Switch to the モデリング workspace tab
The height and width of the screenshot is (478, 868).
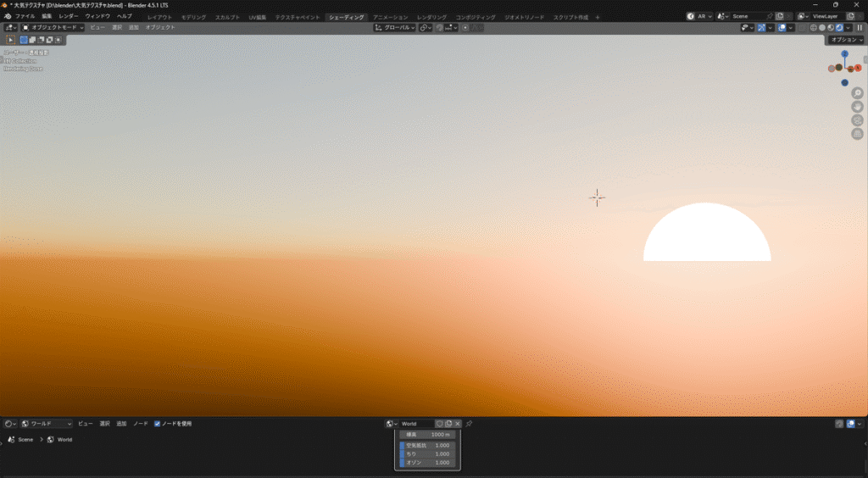[193, 17]
